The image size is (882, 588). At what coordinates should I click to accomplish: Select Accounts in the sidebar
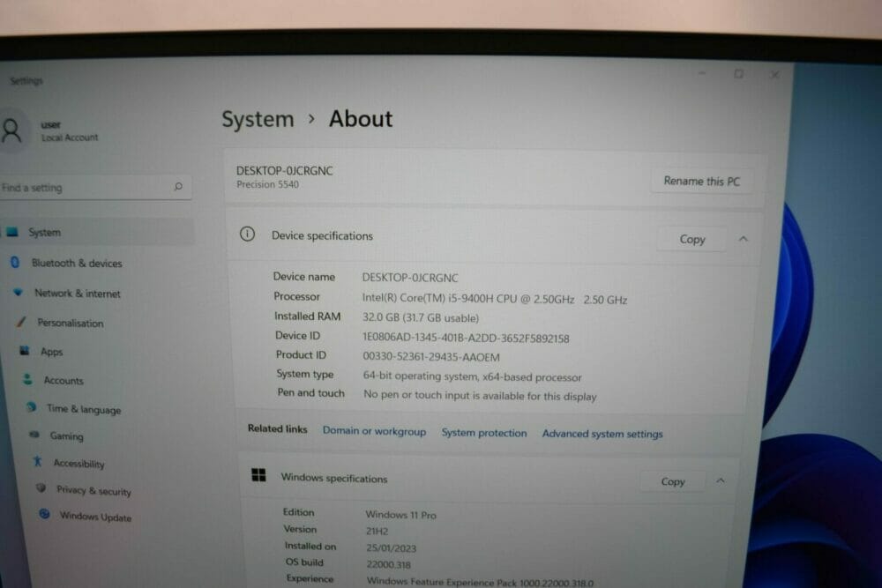pos(64,381)
